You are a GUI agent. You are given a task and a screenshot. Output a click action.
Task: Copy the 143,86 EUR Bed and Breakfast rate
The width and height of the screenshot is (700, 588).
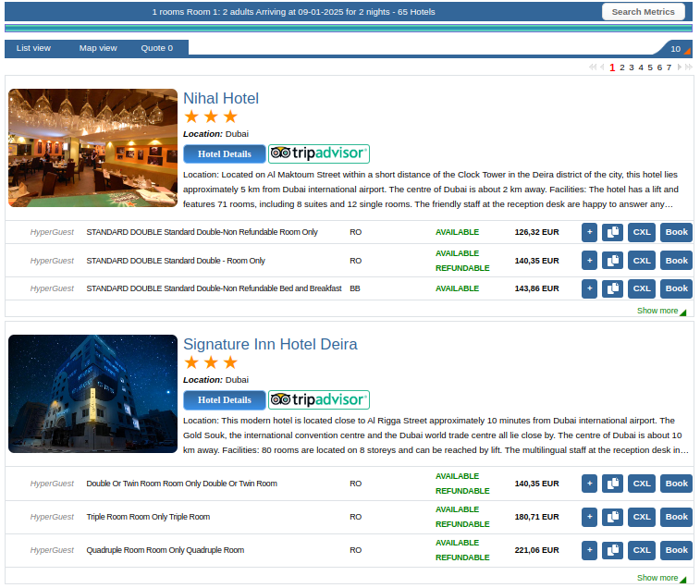[612, 288]
